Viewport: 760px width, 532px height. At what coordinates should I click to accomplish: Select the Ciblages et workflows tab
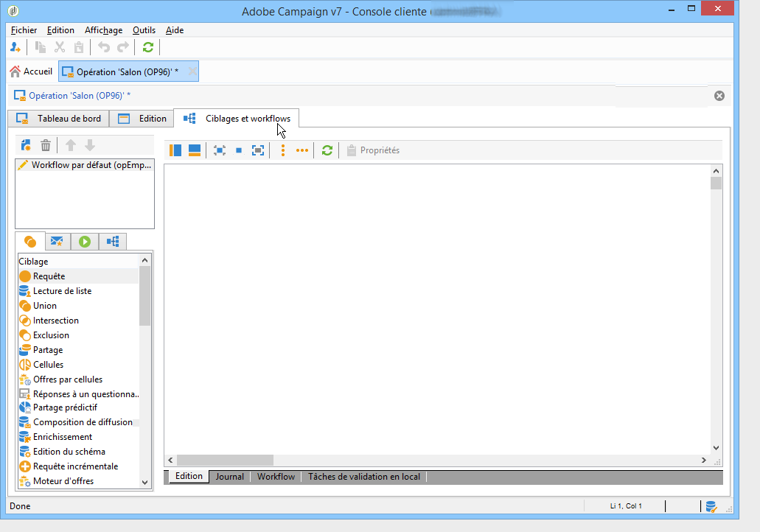237,119
